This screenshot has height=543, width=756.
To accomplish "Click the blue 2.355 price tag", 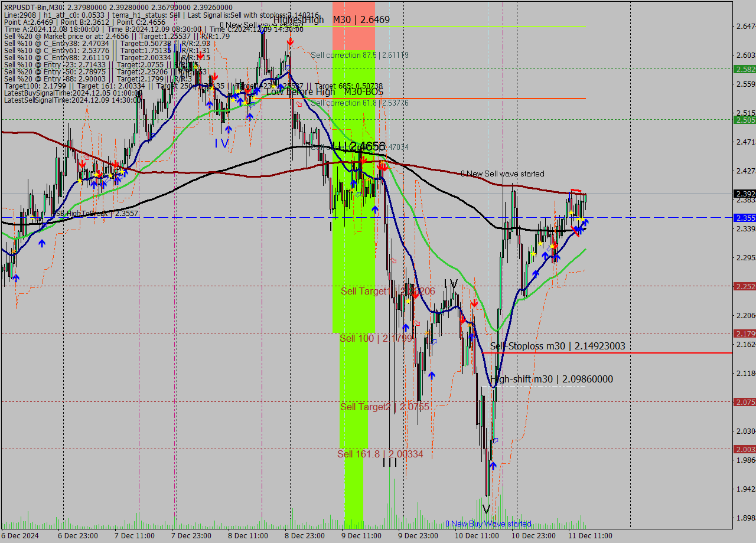I will tap(744, 218).
